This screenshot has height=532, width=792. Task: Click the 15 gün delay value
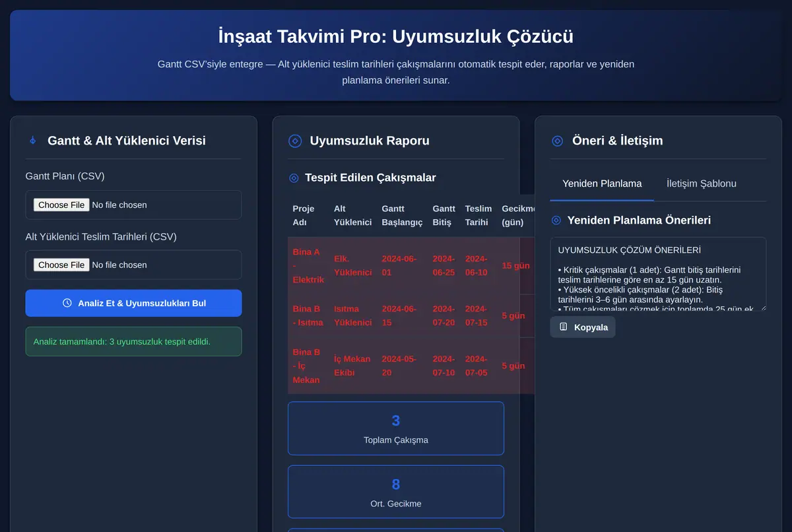point(515,265)
